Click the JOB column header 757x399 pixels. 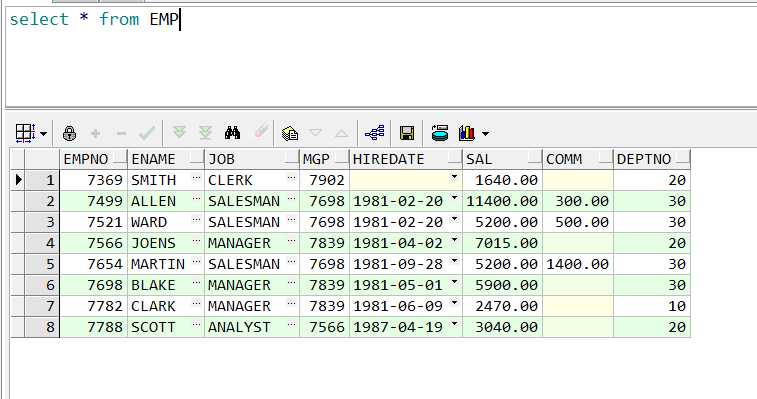point(252,159)
